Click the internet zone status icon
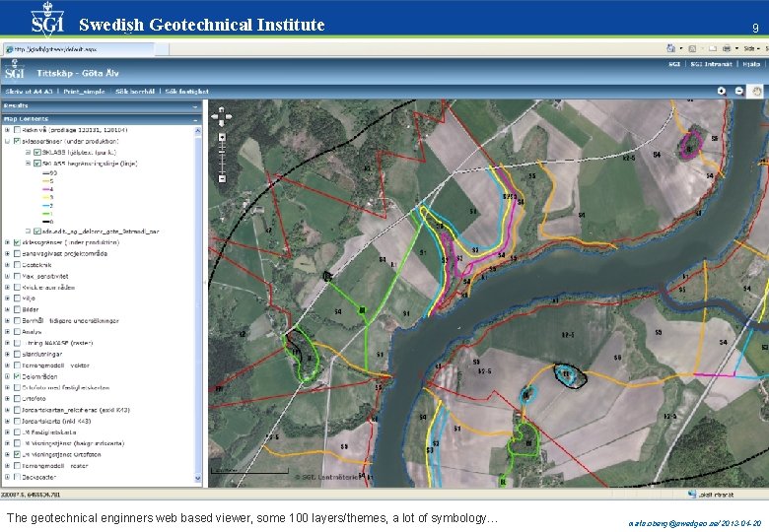Screen dimensions: 769x532 692,494
